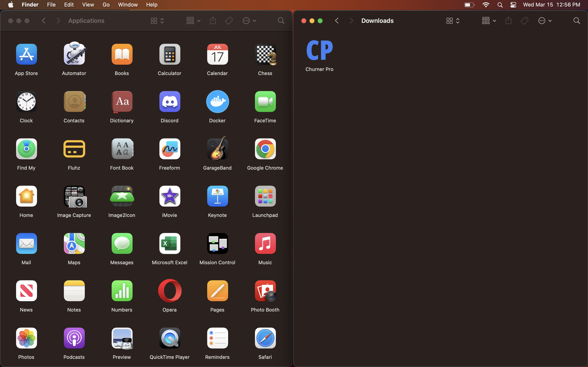The height and width of the screenshot is (367, 588).
Task: Open the Docker app icon
Action: 217,102
